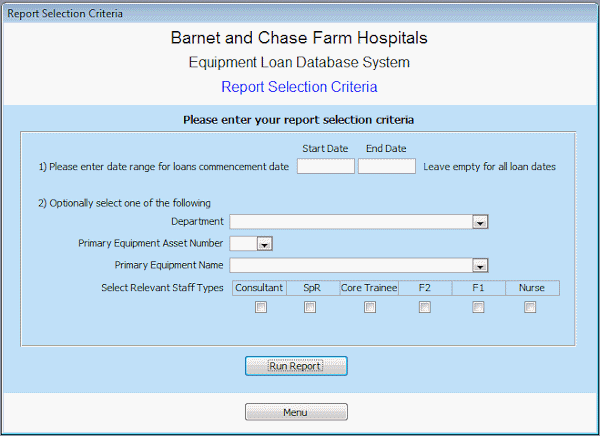Click the Core Trainee column label

point(369,288)
